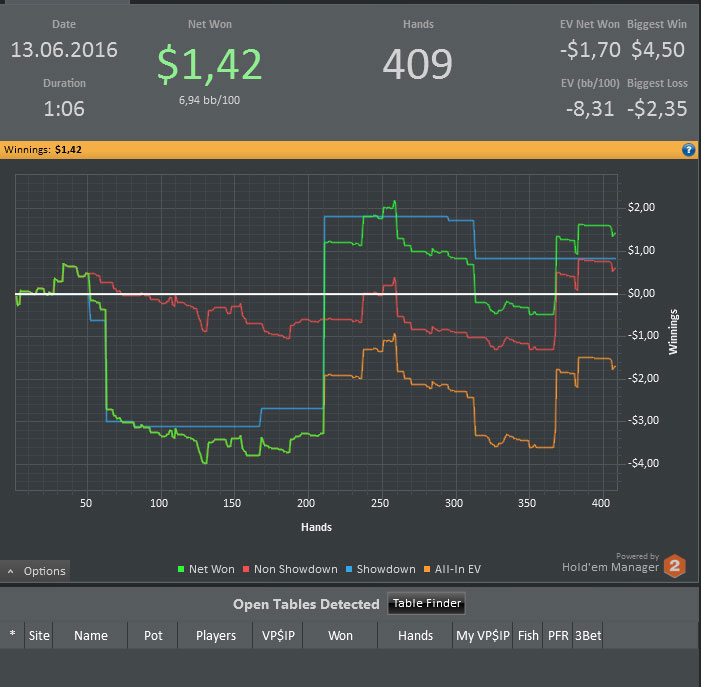Click the 409 hands count

tap(418, 64)
